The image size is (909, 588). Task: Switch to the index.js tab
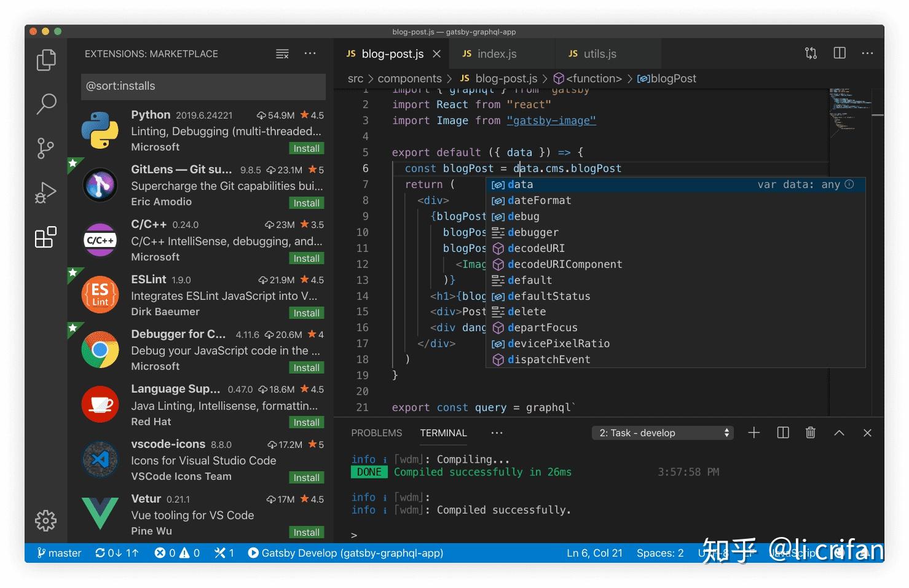pyautogui.click(x=497, y=54)
